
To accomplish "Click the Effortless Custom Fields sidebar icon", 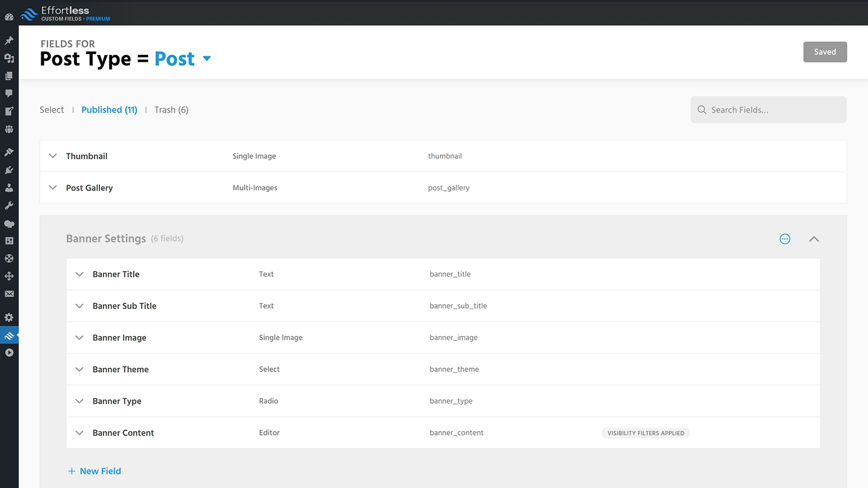I will 9,335.
